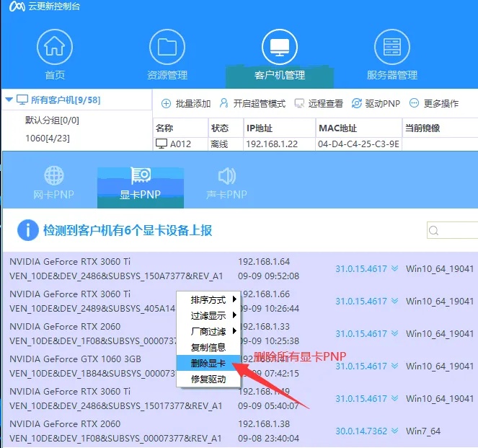Select 1060[4/23] group
Screen dimensions: 478x448
pos(48,139)
